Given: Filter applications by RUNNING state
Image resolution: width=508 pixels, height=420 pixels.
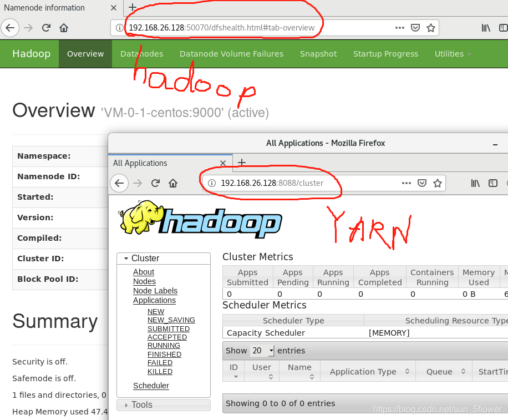Looking at the screenshot, I should 164,346.
